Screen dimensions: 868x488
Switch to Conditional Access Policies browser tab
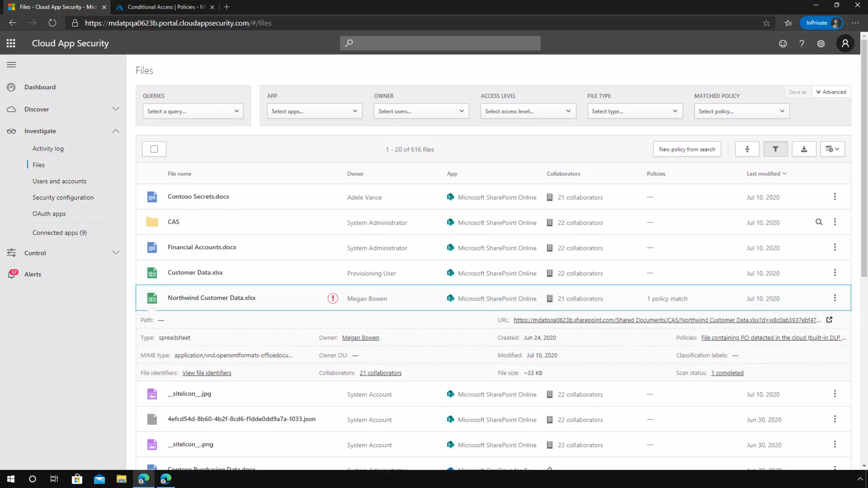pos(166,7)
